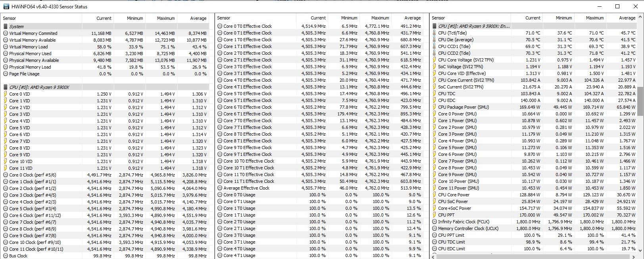Click the Core 11 VID lightning icon
Viewport: 644px width, 259px height.
[x=6, y=168]
